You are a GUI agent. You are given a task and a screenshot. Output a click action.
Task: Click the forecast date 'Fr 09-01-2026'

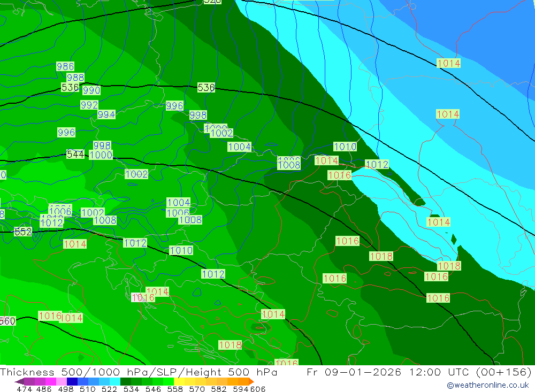(354, 372)
